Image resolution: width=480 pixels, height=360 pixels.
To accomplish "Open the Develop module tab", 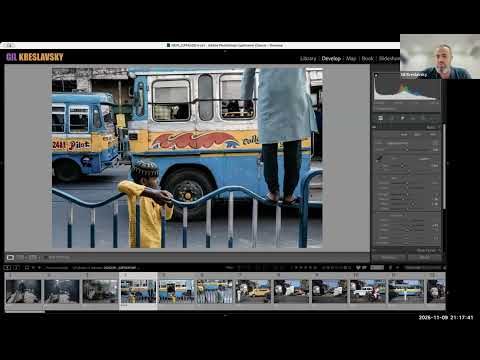I will point(331,59).
